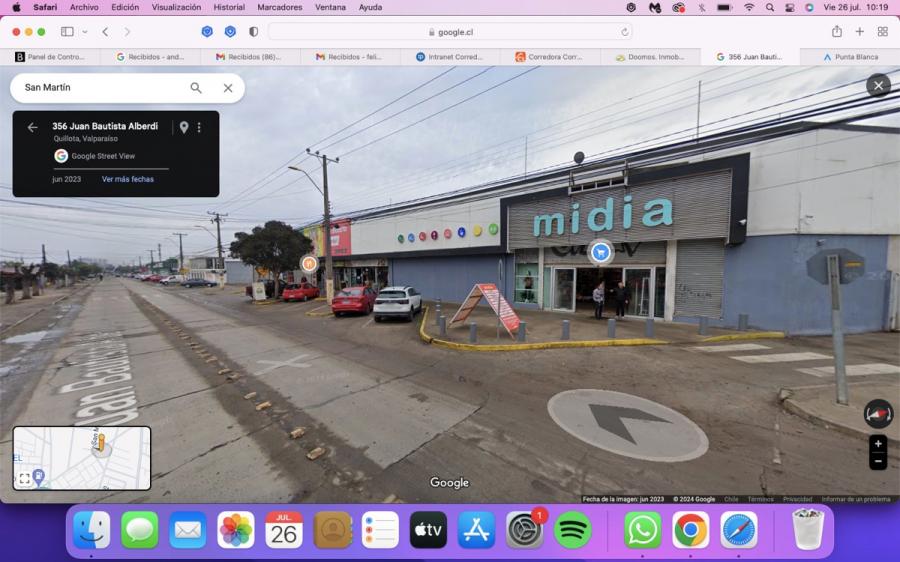Open Finder from the Dock
Viewport: 900px width, 562px height.
click(92, 529)
